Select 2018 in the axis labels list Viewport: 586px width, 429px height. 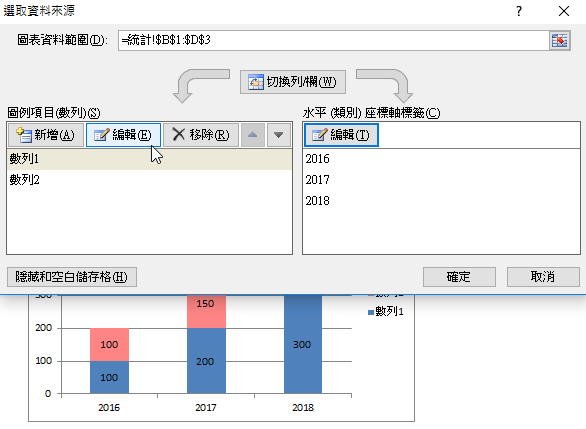pos(441,201)
